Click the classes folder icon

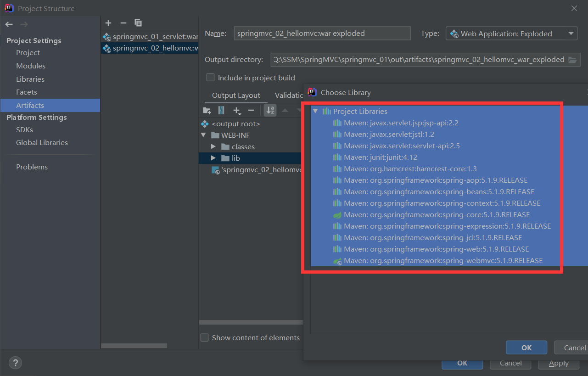225,146
